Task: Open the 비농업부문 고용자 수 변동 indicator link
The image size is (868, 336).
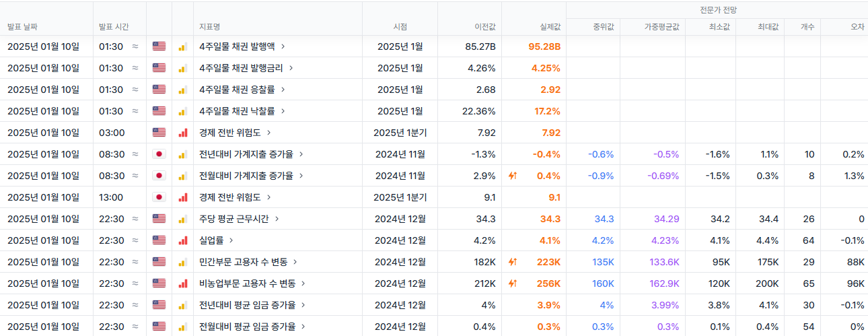Action: [x=248, y=283]
